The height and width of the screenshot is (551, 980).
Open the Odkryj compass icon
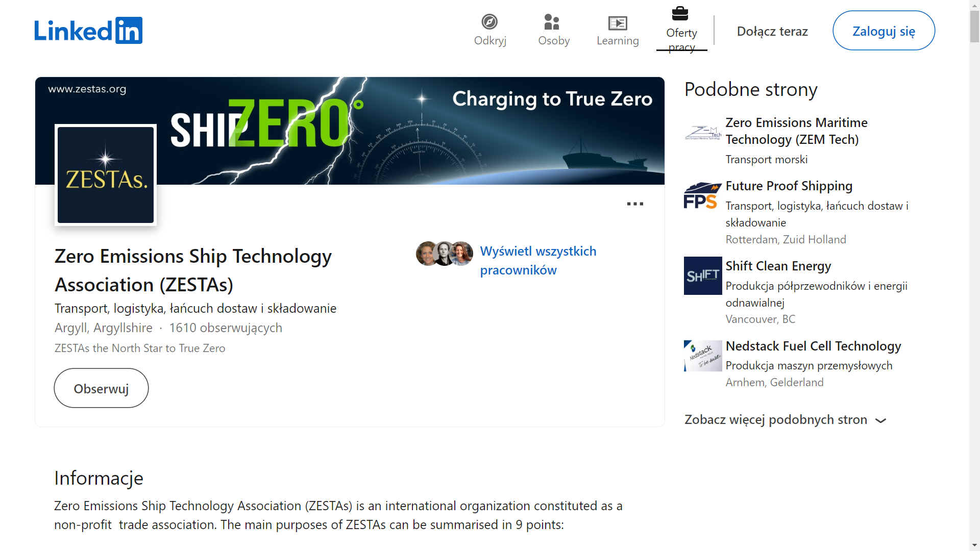(489, 22)
